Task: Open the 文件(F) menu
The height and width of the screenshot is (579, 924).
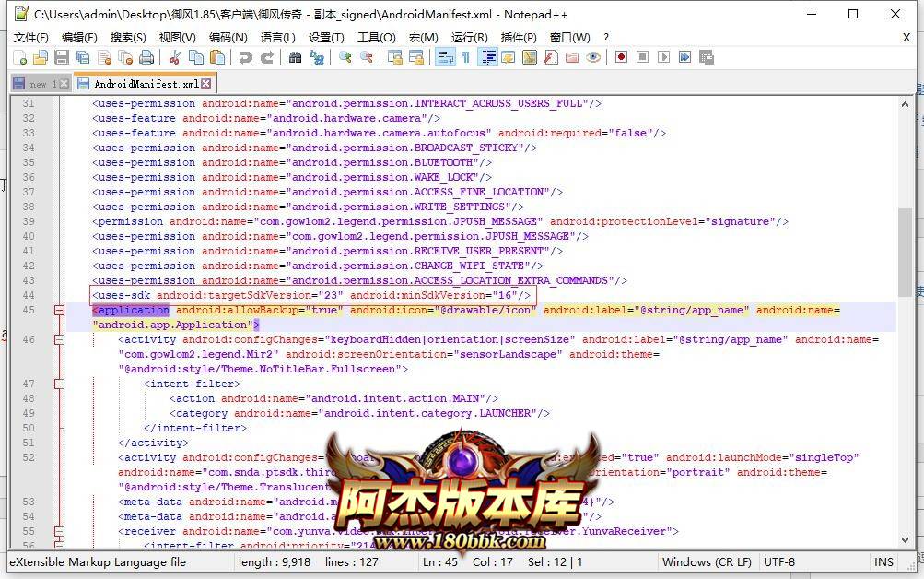Action: click(x=30, y=37)
